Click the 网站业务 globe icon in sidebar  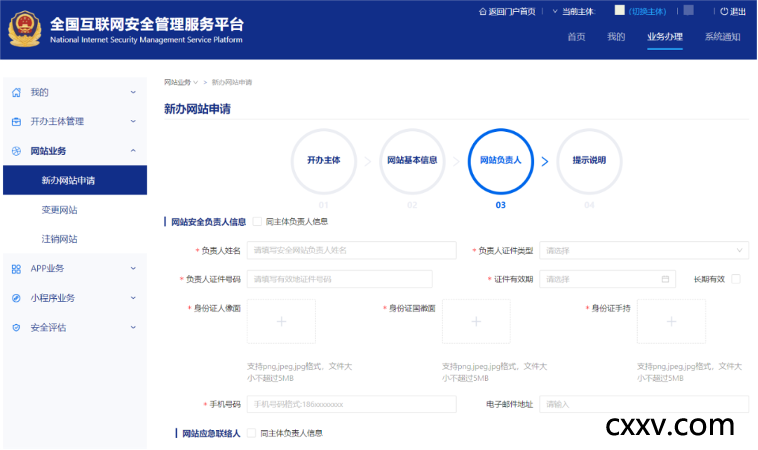(16, 151)
